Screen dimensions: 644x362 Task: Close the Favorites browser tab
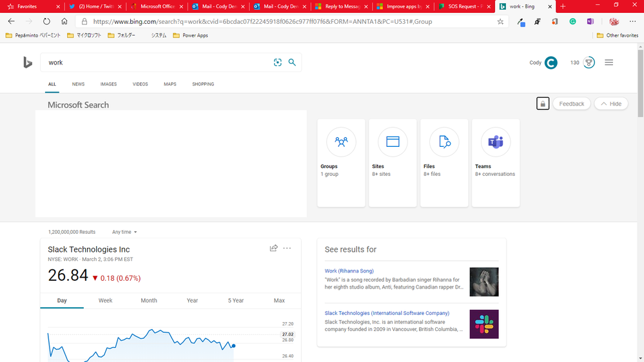pyautogui.click(x=58, y=6)
